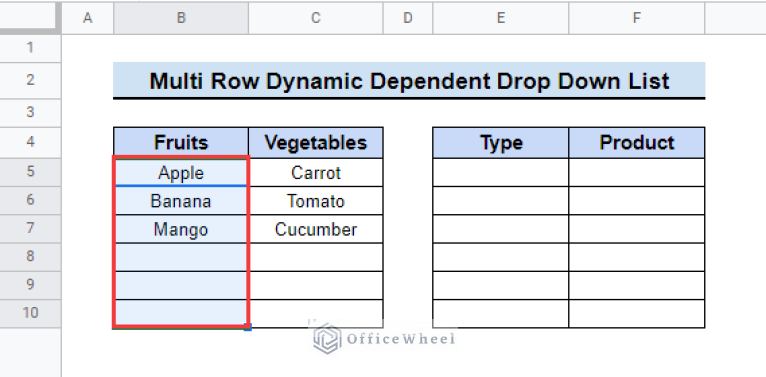The height and width of the screenshot is (377, 766).
Task: Click the Carrot cell
Action: (316, 172)
